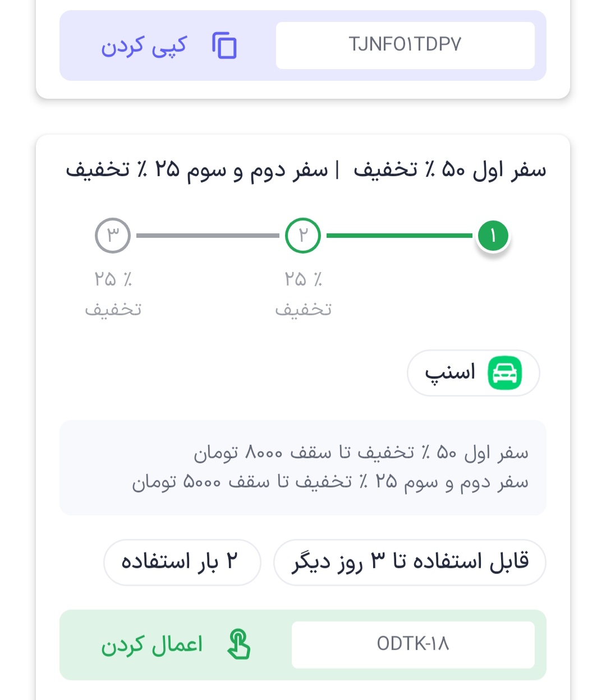The image size is (606, 700).
Task: Click grey progress line between steps ۲ and ۳
Action: [208, 236]
